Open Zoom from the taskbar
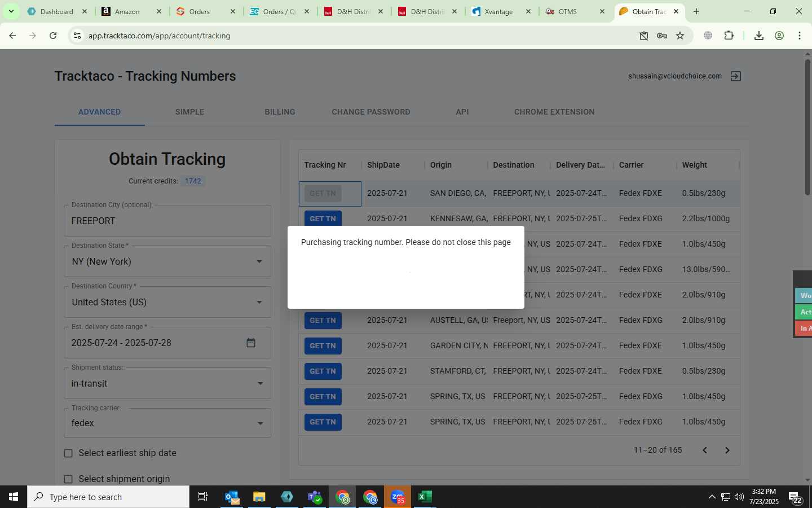 coord(398,497)
